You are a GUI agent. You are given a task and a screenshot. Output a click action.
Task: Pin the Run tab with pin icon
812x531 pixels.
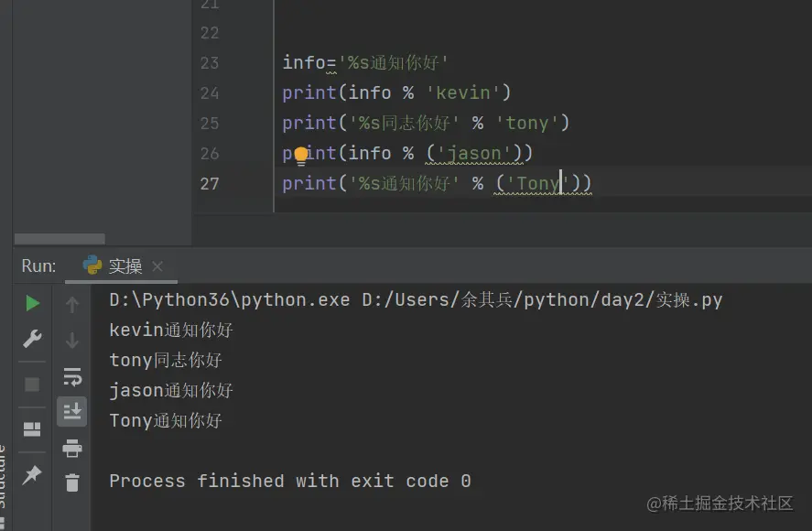tap(32, 474)
